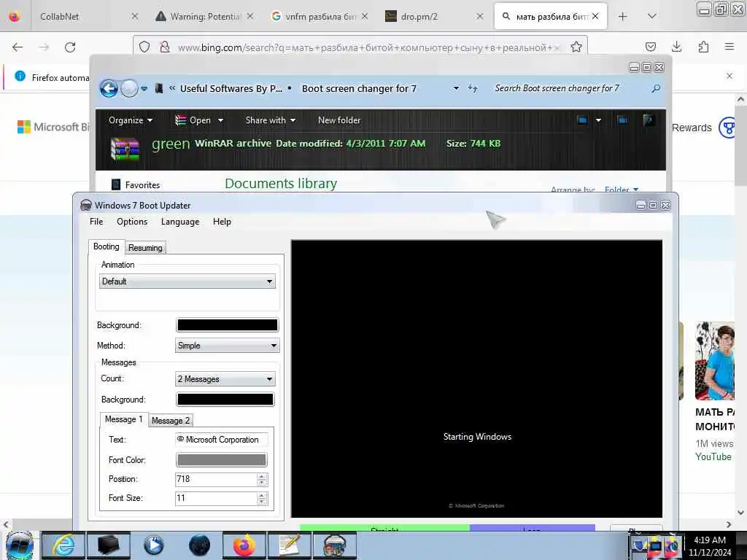747x560 pixels.
Task: Click the Firefox taskbar icon
Action: point(244,545)
